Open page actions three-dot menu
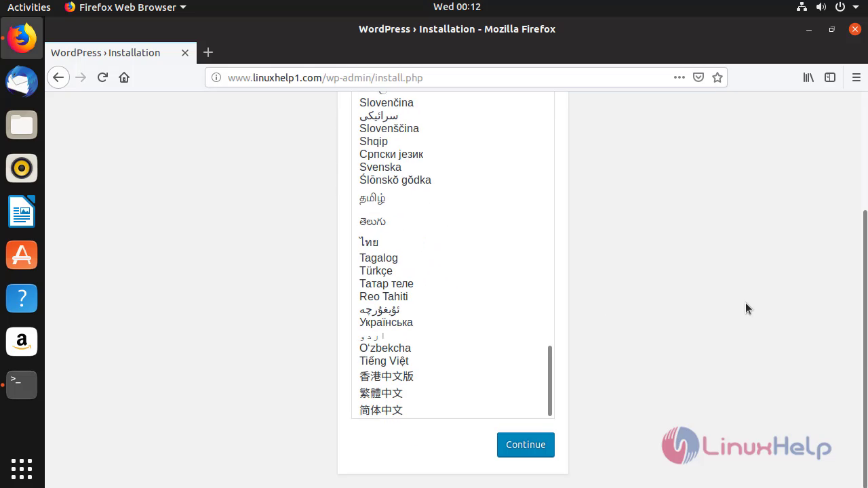The image size is (868, 488). click(x=679, y=77)
